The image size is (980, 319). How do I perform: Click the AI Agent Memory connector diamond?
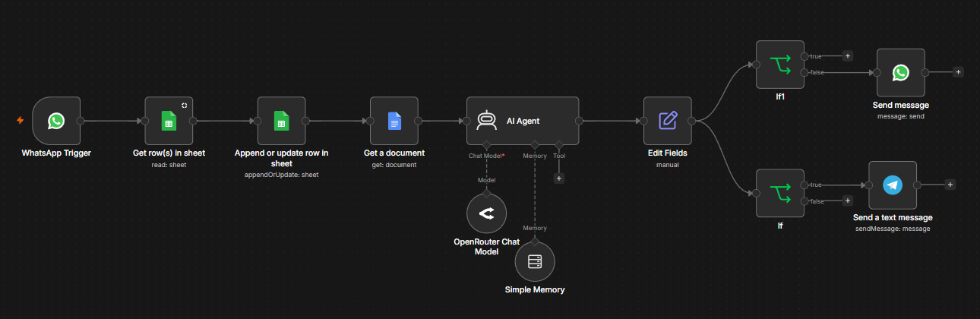(535, 145)
